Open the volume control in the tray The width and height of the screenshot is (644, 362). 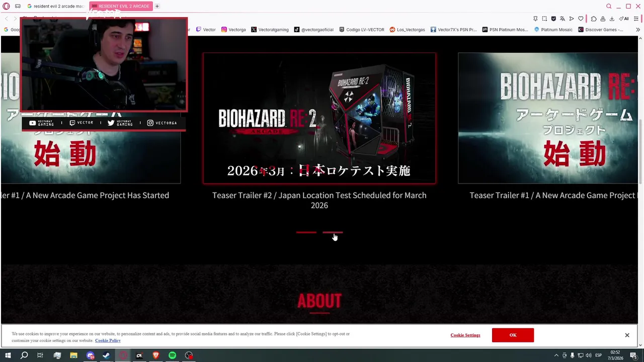tap(589, 355)
